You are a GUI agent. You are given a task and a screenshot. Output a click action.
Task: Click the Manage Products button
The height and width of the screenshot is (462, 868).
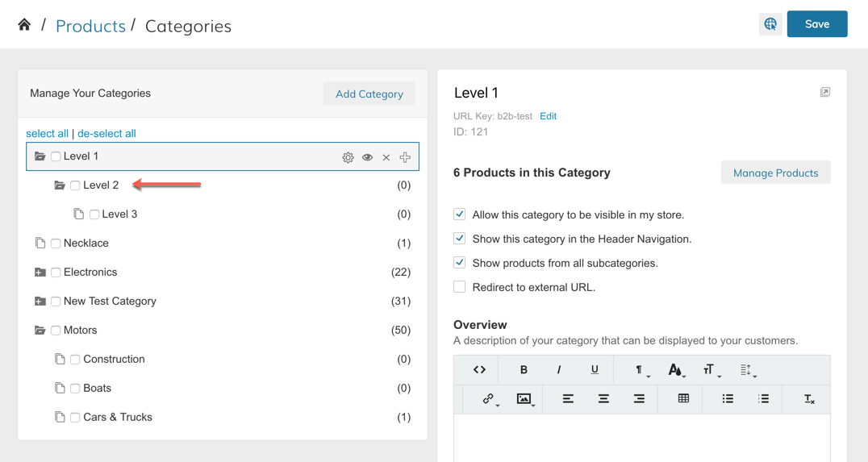pyautogui.click(x=775, y=173)
